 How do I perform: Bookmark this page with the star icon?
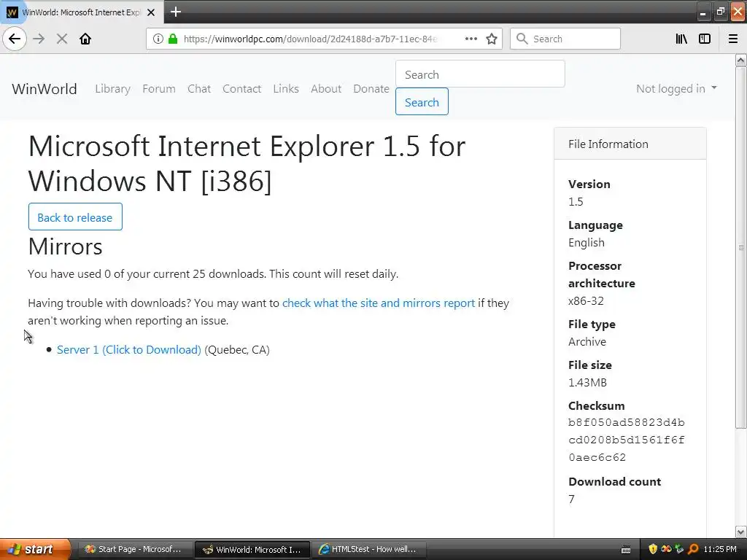pos(492,39)
